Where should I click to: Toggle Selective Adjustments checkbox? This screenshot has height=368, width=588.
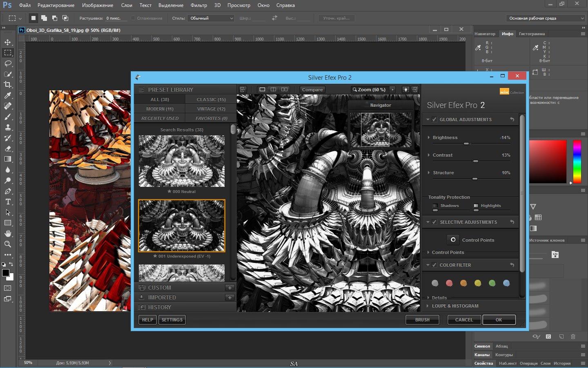[434, 222]
